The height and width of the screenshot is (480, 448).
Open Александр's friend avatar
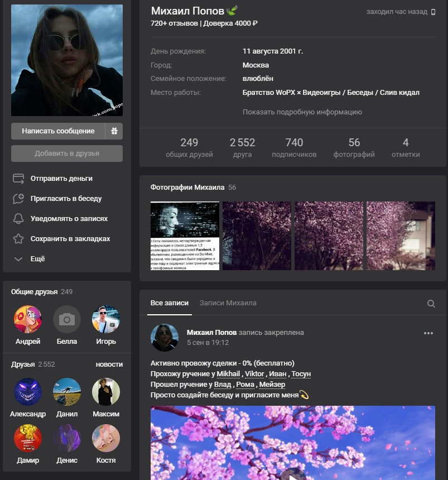(28, 392)
